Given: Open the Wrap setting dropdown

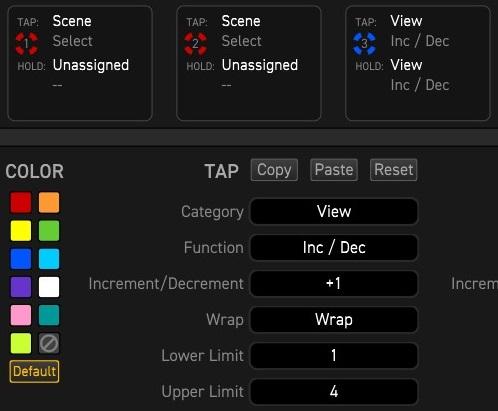Looking at the screenshot, I should [334, 319].
